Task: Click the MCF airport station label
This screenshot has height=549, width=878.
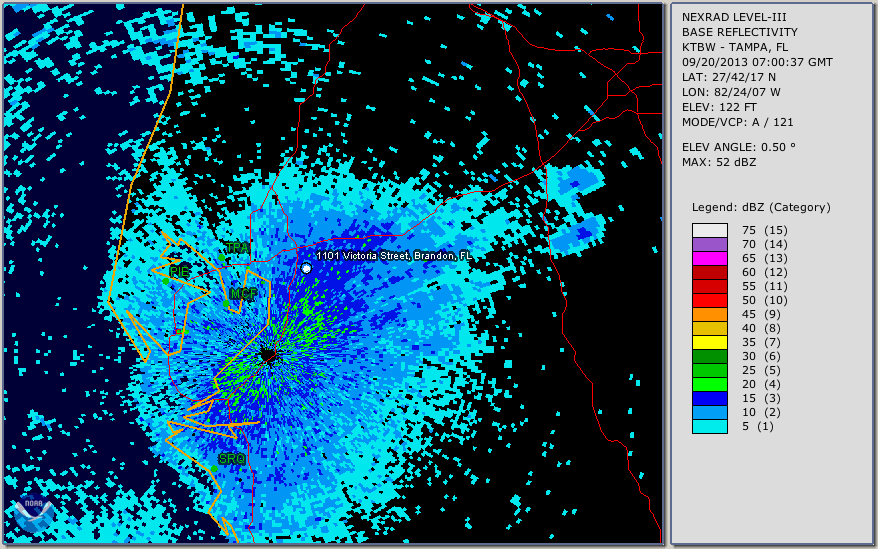Action: point(243,294)
